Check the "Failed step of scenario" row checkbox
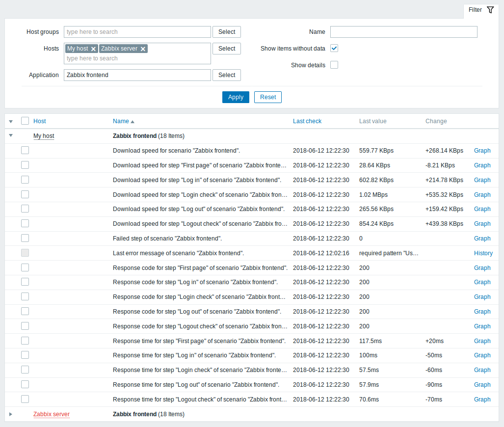The image size is (504, 427). coord(25,238)
